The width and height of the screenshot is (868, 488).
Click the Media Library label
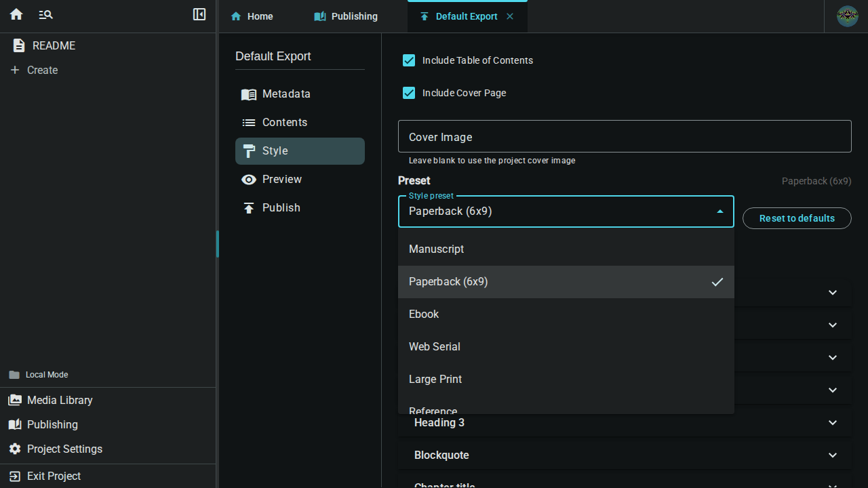(x=60, y=400)
